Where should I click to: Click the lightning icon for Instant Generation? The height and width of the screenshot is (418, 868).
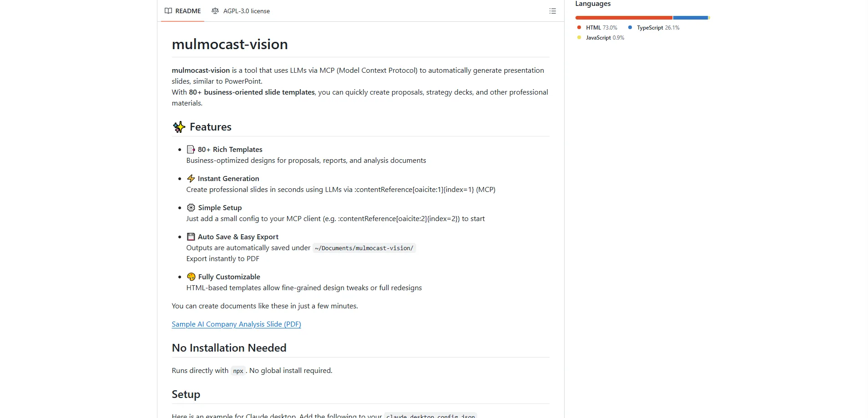coord(191,178)
